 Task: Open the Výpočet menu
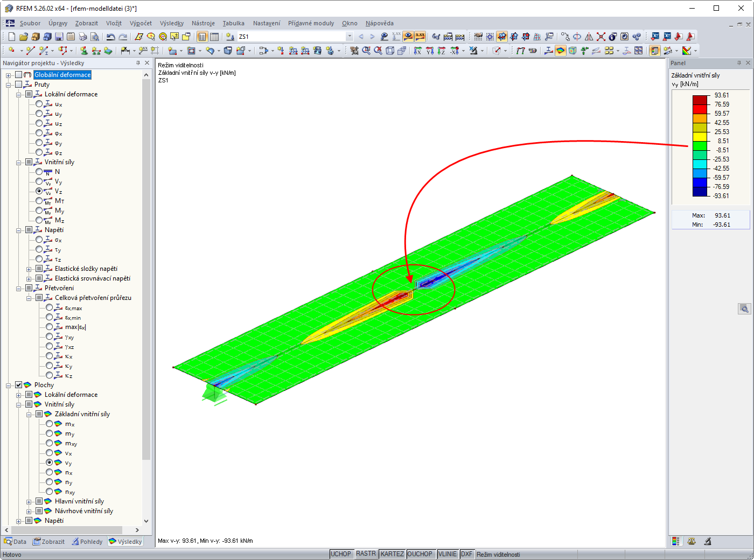pyautogui.click(x=141, y=23)
